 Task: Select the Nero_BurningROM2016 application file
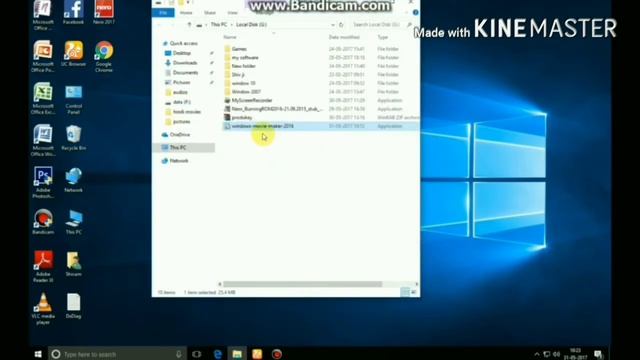pos(277,109)
